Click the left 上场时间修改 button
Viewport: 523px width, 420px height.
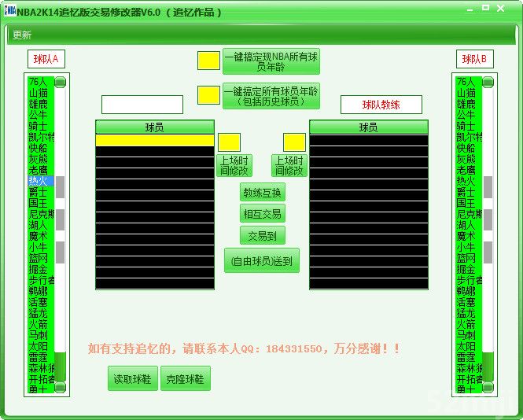(x=234, y=165)
